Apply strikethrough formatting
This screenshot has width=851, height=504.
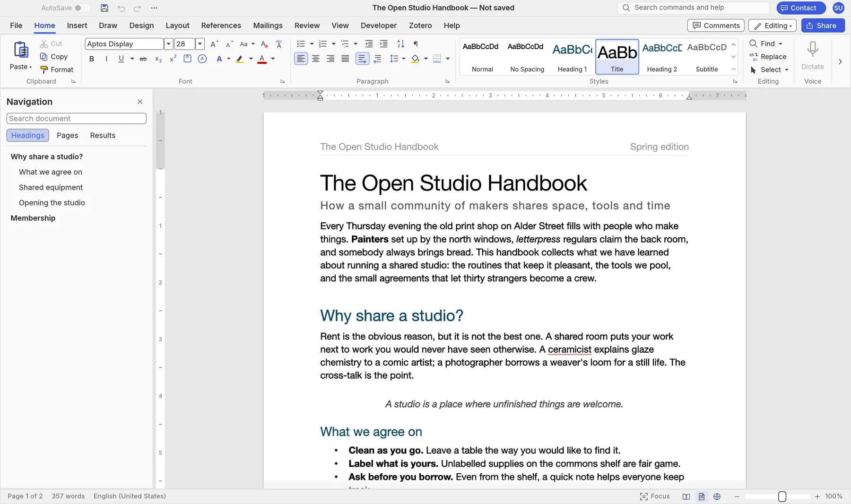(143, 59)
